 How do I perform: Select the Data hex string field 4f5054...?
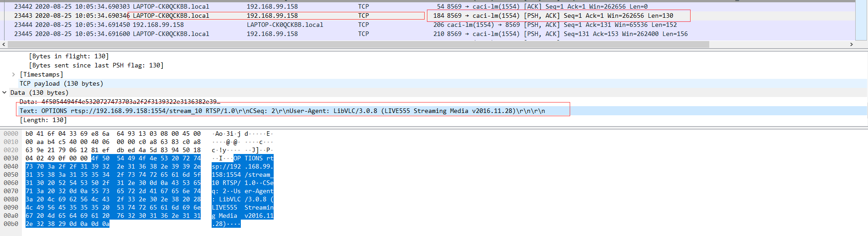(120, 102)
